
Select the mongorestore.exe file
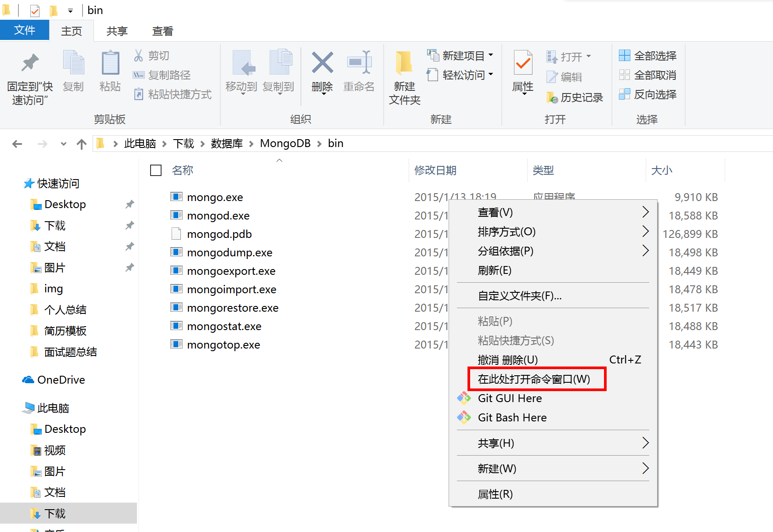pyautogui.click(x=233, y=308)
